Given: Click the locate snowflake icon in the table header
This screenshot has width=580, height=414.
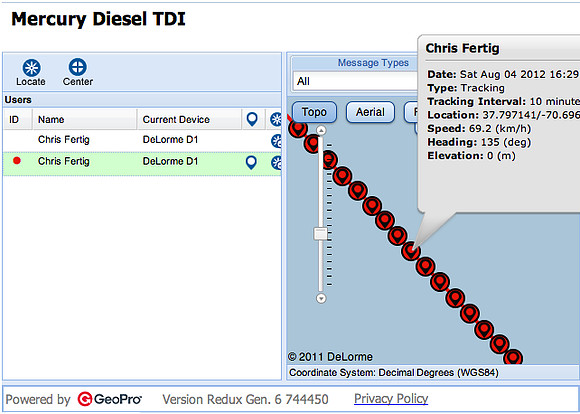Looking at the screenshot, I should (276, 119).
